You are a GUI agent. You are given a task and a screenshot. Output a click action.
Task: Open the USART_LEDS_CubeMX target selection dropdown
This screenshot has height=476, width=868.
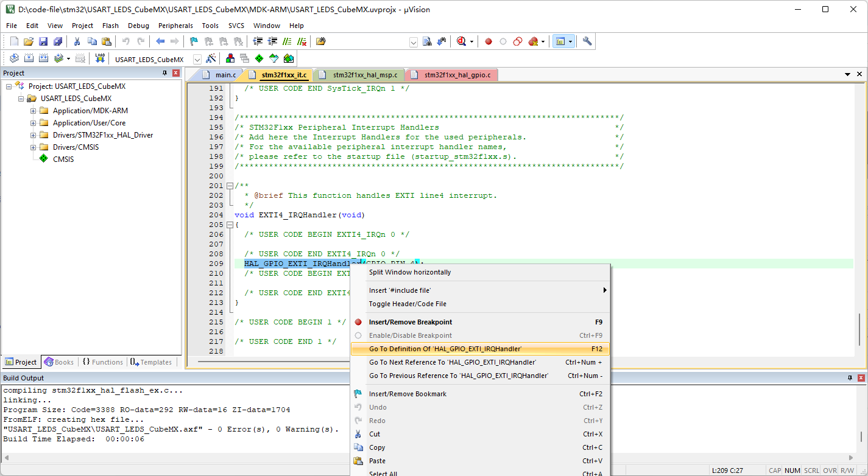click(x=197, y=59)
